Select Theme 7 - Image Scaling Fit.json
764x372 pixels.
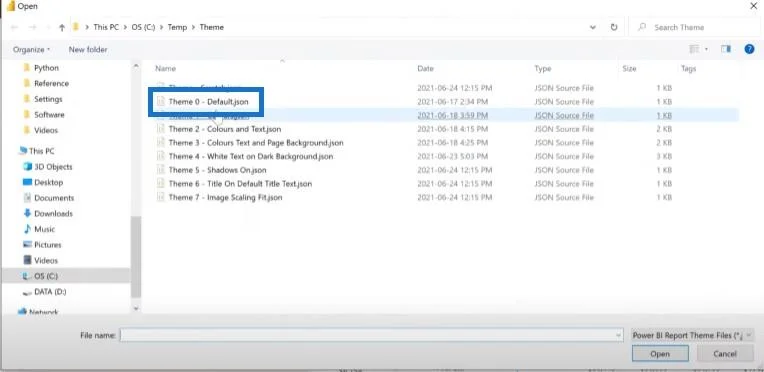[x=225, y=197]
